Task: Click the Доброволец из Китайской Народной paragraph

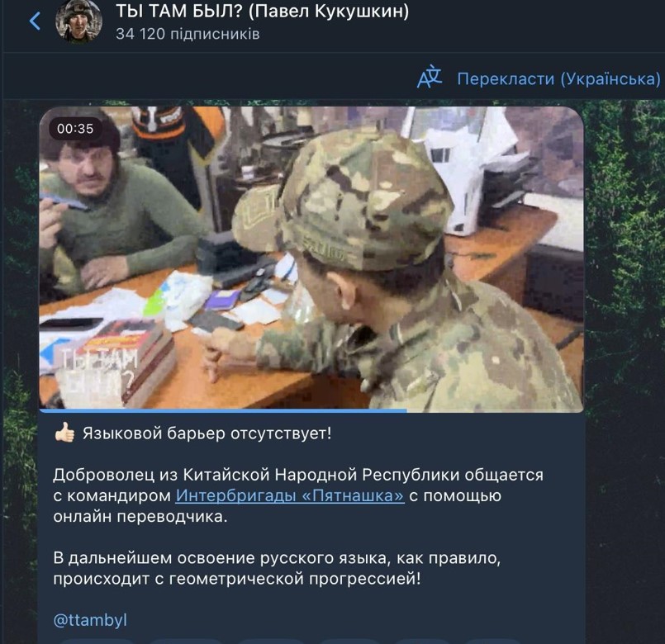Action: pos(298,495)
